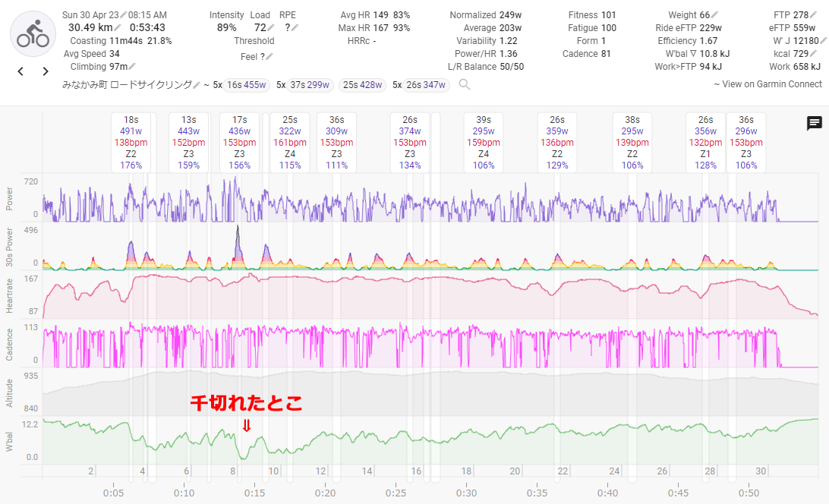The height and width of the screenshot is (504, 829).
Task: Go to the previous activity arrow
Action: 20,71
